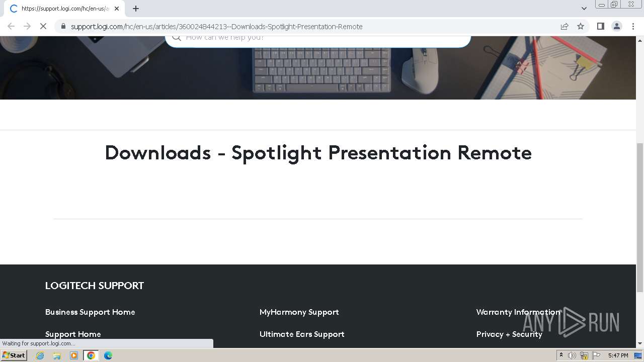
Task: Stop loading the page in the toolbar
Action: click(43, 26)
